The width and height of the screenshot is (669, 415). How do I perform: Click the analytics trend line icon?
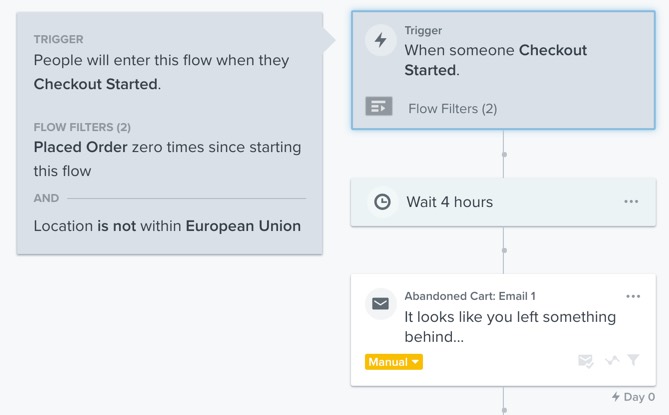(x=611, y=361)
